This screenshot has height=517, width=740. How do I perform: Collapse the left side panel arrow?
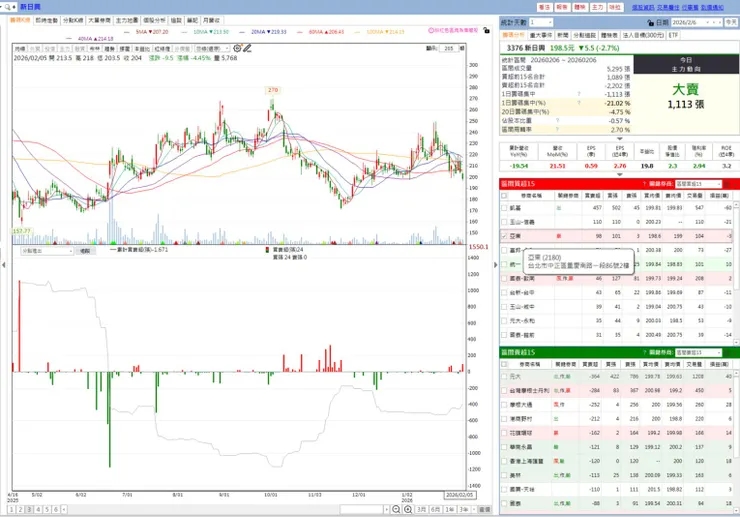click(x=4, y=265)
